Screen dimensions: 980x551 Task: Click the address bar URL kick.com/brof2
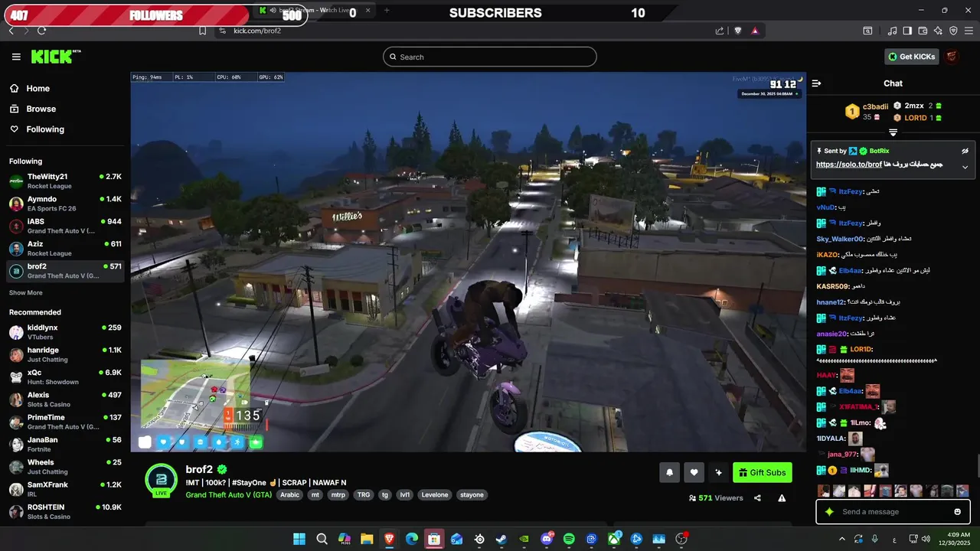tap(257, 31)
